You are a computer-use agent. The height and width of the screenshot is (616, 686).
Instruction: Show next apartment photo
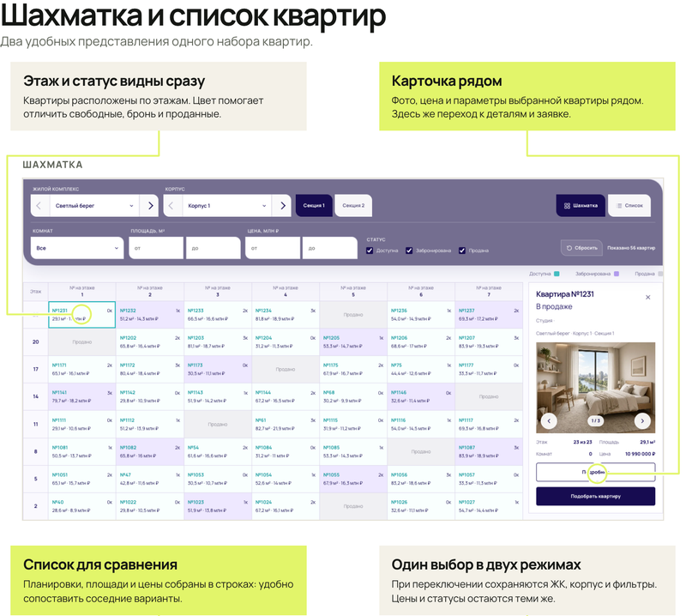(x=642, y=421)
